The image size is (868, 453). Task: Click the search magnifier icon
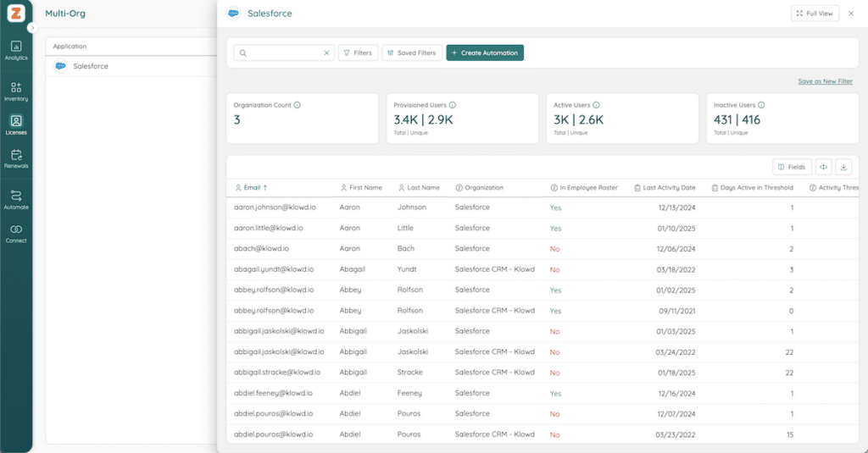click(243, 53)
